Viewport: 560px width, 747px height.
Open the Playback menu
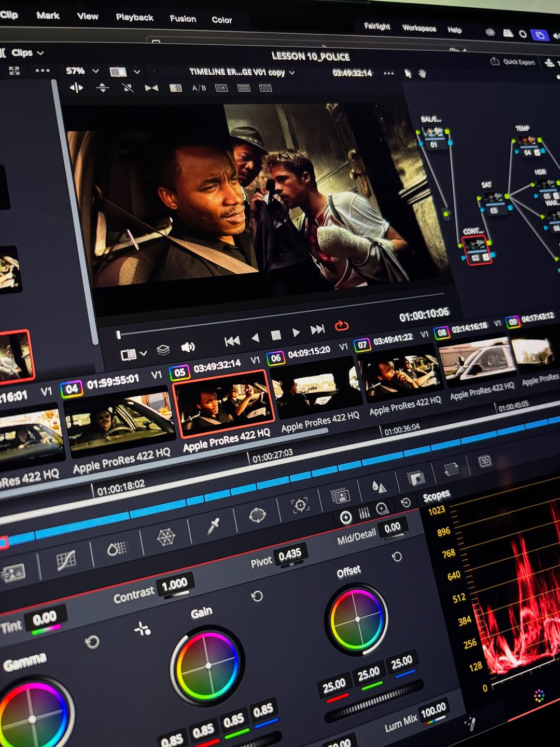(135, 17)
